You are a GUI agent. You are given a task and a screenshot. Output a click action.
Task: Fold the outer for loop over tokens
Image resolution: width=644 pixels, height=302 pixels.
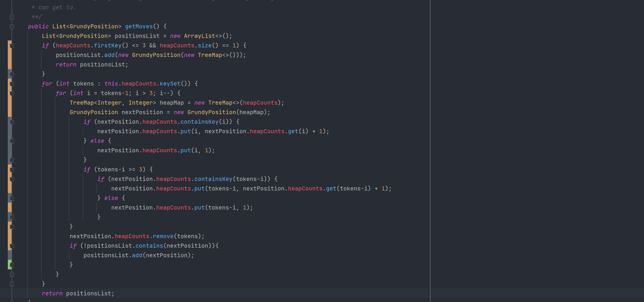12,84
